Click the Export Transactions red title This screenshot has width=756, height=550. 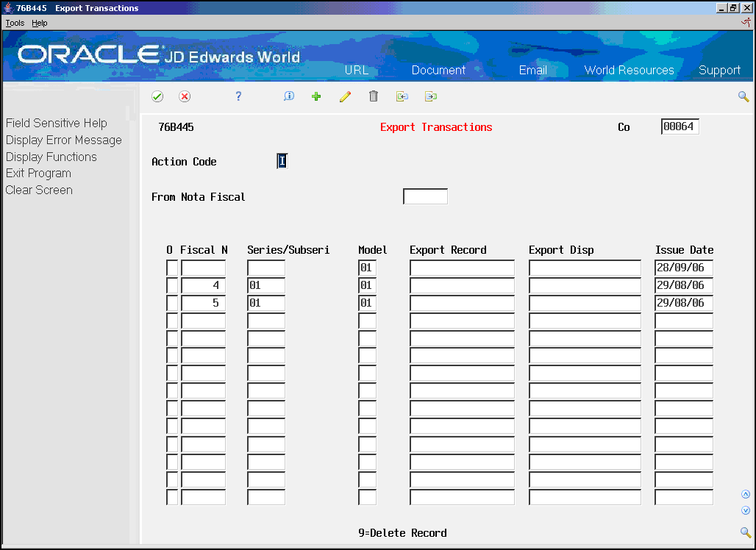coord(436,127)
